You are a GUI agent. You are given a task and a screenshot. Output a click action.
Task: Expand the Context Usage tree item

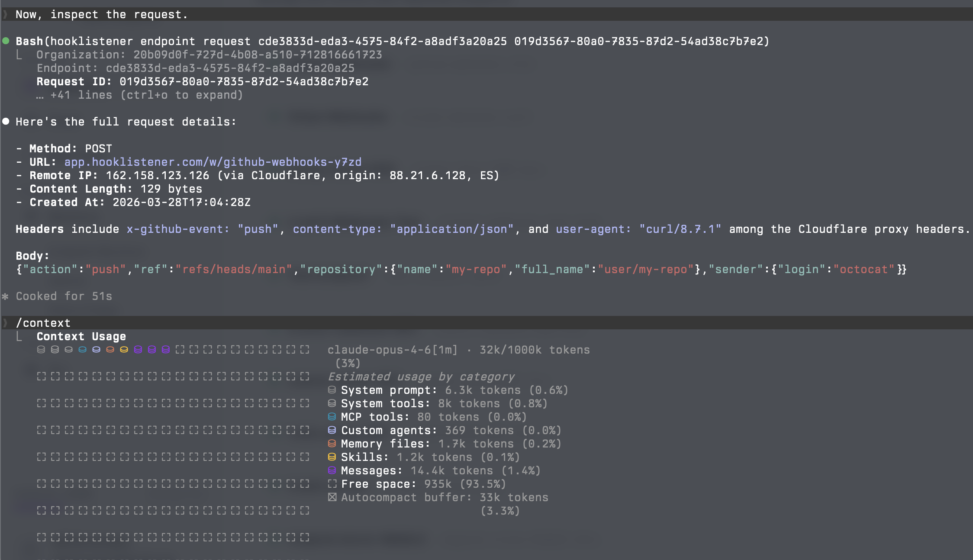[81, 336]
